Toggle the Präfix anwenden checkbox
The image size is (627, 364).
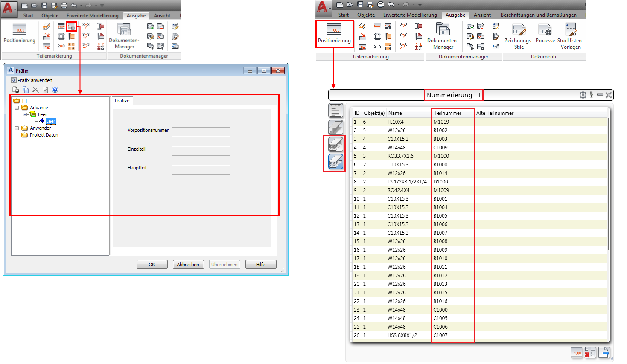click(14, 80)
